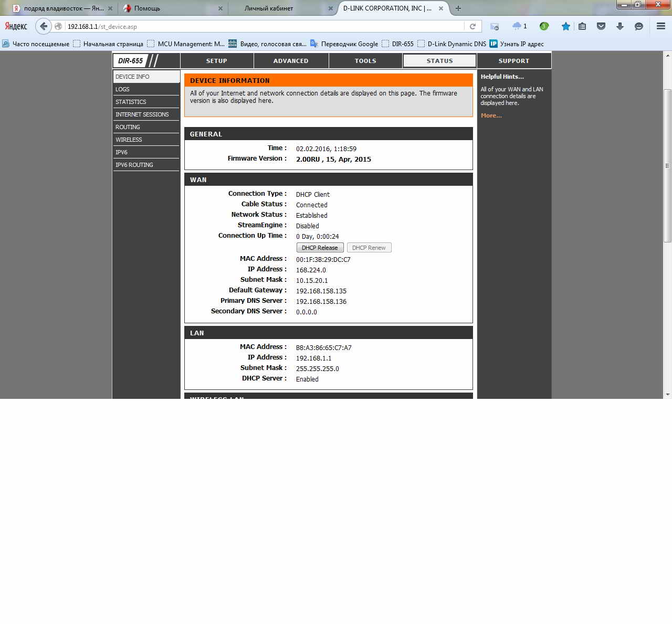Click the address bar URL field
672x624 pixels.
coord(265,26)
